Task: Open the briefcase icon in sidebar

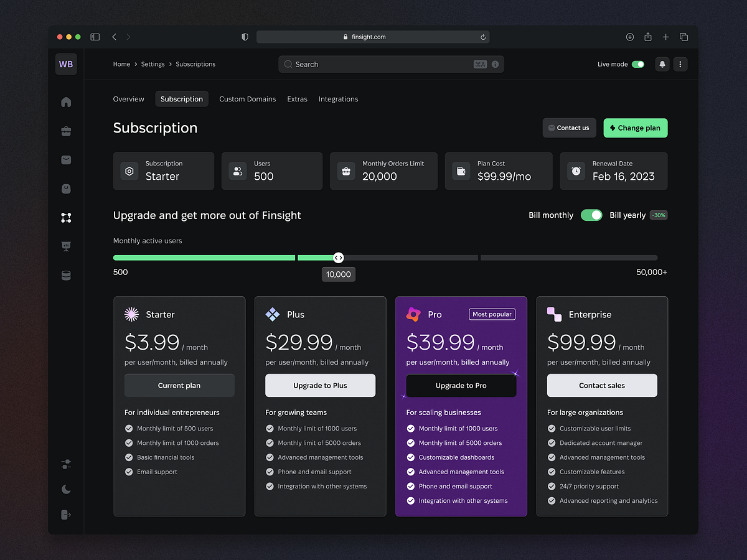Action: (66, 131)
